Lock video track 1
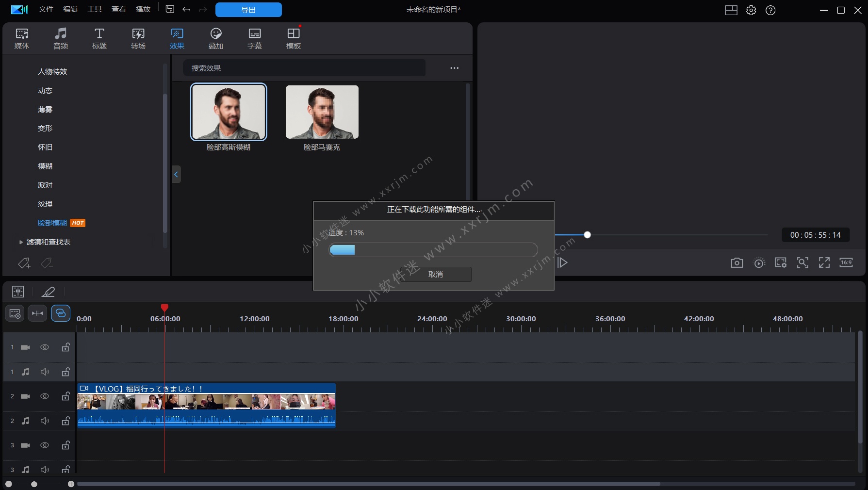 (x=66, y=347)
